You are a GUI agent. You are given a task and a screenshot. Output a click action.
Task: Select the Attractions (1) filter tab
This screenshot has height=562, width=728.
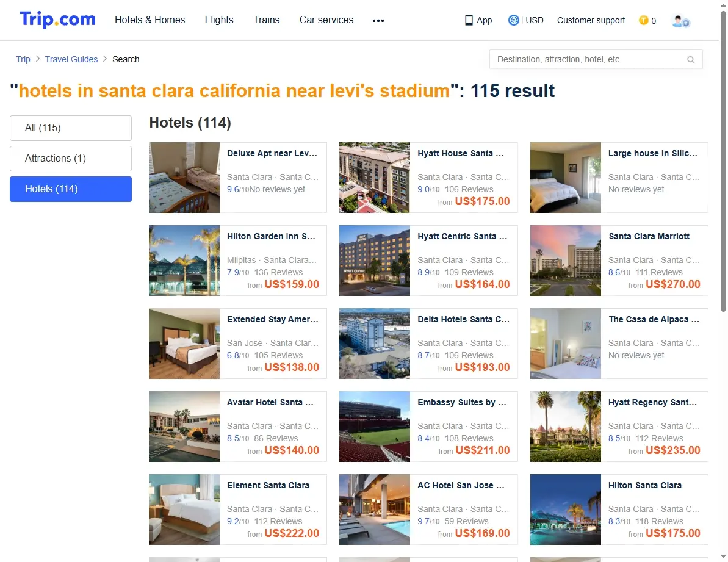[71, 159]
